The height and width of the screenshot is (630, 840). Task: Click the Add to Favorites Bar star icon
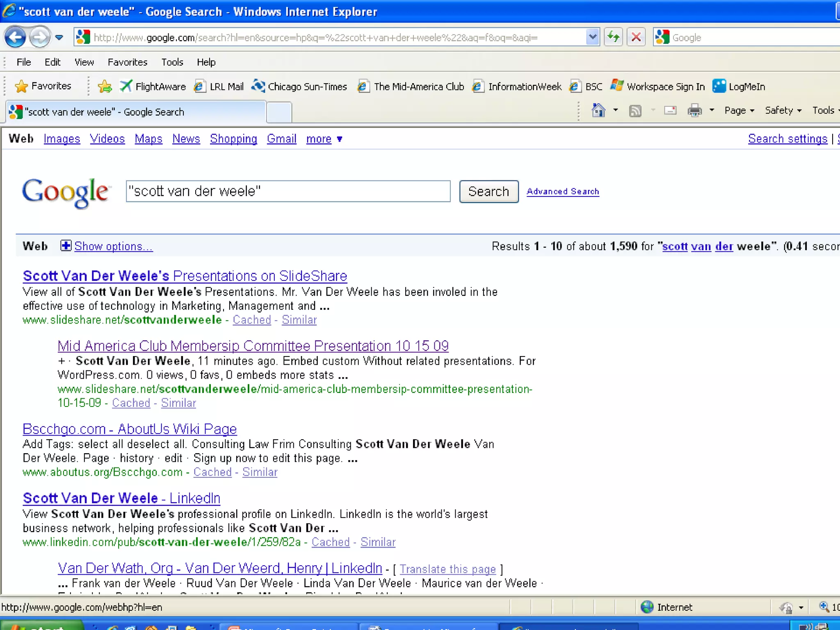(x=105, y=87)
